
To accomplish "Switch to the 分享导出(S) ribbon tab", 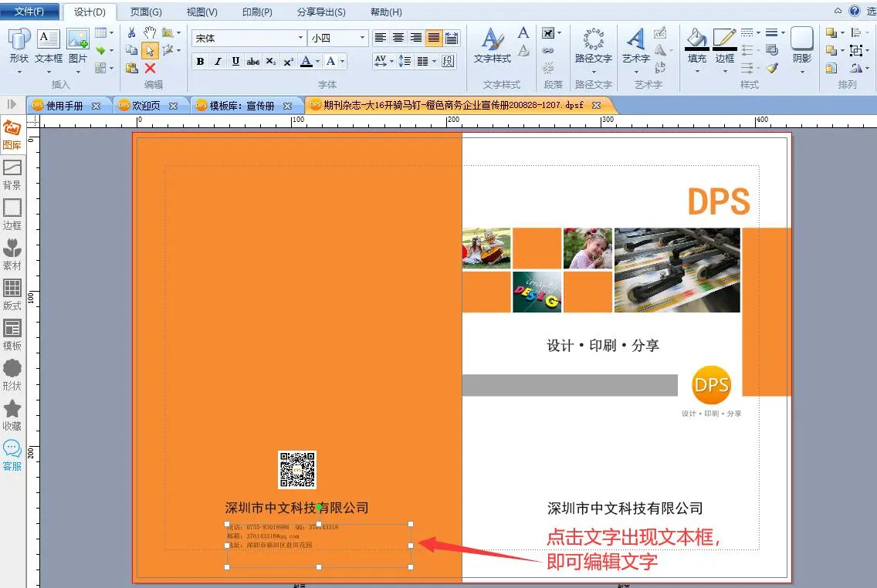I will tap(321, 12).
